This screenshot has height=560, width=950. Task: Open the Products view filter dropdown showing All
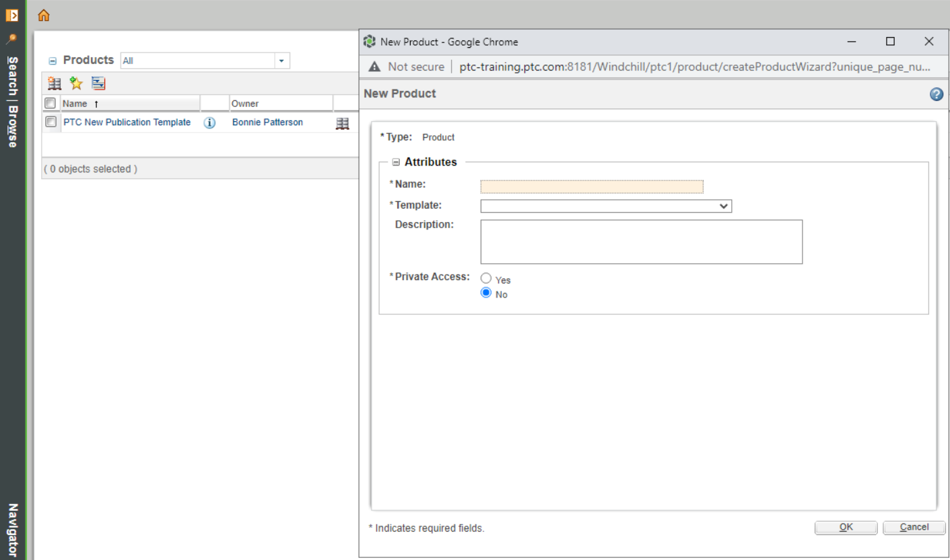pos(281,60)
